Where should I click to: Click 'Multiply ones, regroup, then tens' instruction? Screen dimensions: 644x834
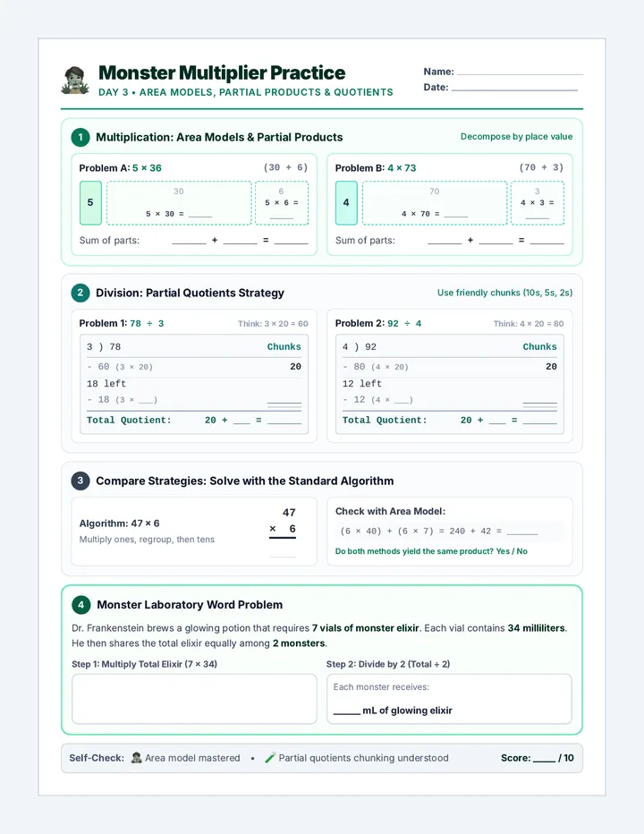click(147, 540)
